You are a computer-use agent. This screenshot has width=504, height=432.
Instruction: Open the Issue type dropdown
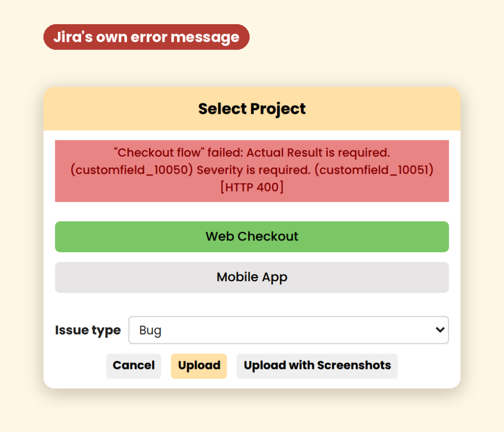point(288,330)
